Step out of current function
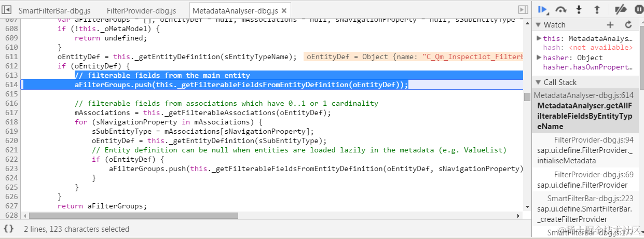Screen dimensions: 644x239 pyautogui.click(x=597, y=9)
